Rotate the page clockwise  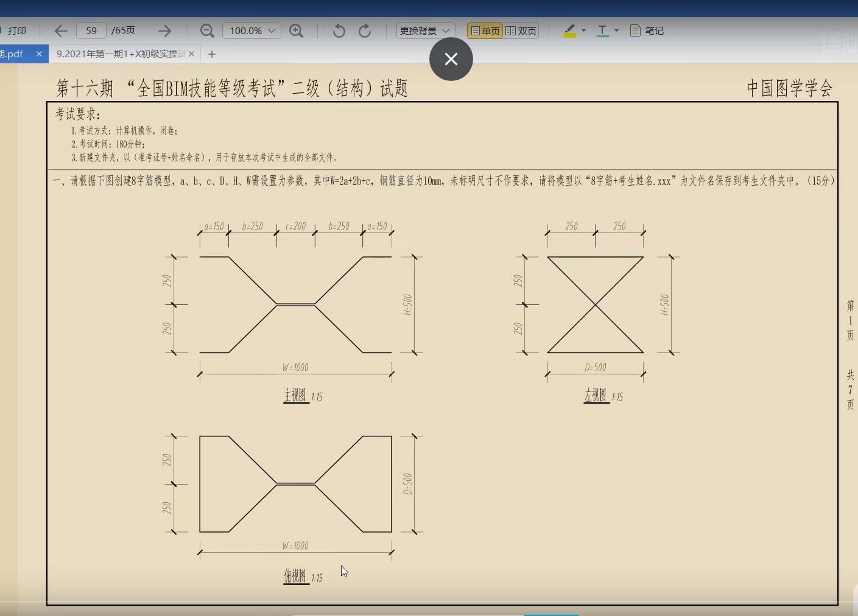(x=365, y=31)
